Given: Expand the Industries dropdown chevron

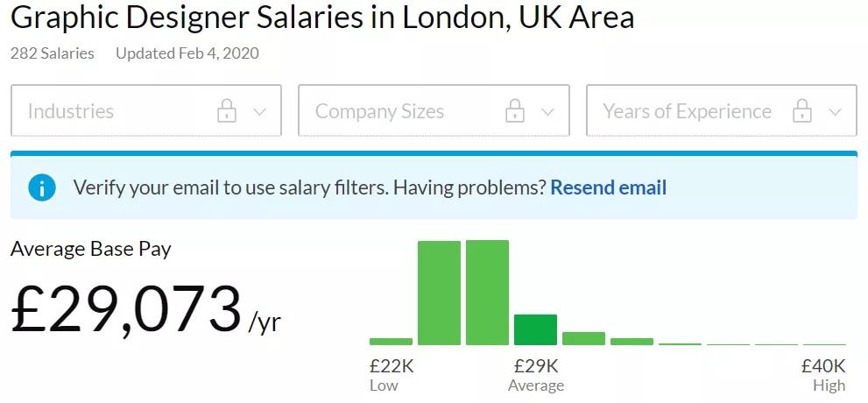Looking at the screenshot, I should 259,112.
